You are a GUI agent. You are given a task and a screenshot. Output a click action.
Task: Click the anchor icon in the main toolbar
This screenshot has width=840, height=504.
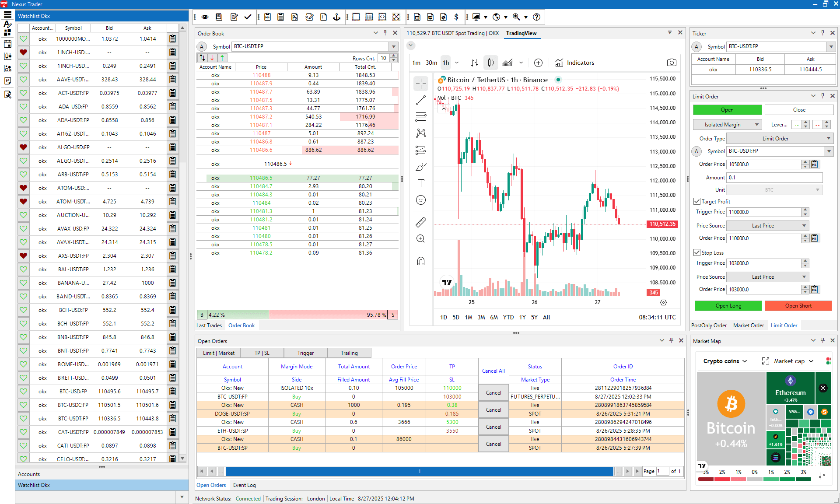(336, 17)
